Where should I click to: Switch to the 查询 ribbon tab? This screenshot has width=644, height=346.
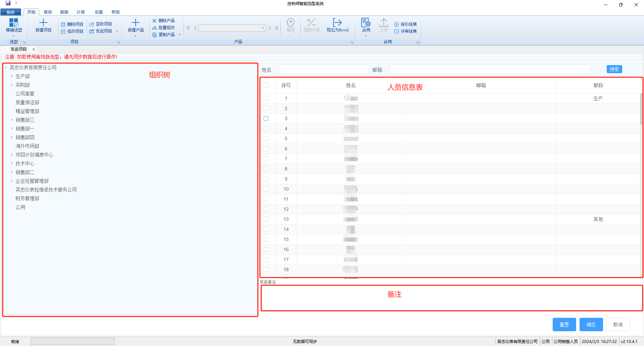click(48, 12)
